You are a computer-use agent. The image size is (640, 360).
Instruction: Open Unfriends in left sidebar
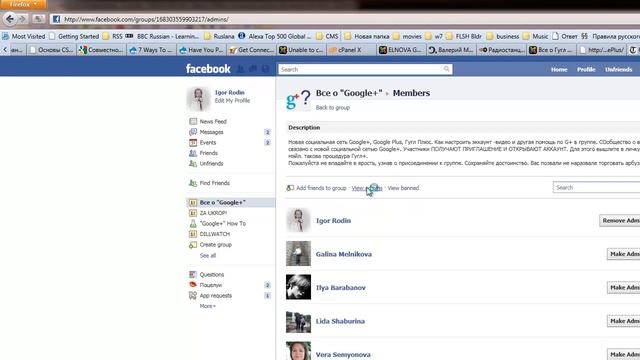(x=211, y=163)
